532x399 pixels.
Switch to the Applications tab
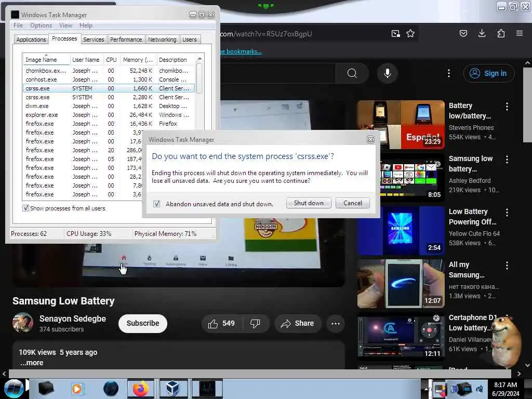pos(31,39)
